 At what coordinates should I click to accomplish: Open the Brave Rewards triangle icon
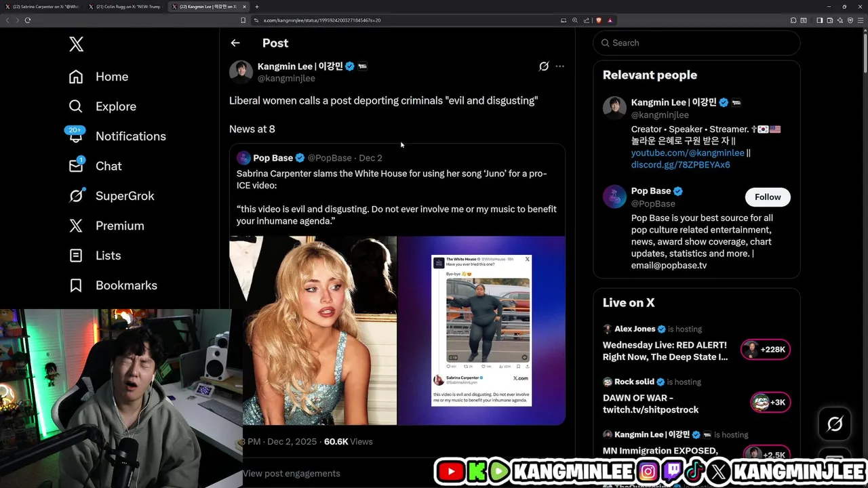click(x=610, y=20)
